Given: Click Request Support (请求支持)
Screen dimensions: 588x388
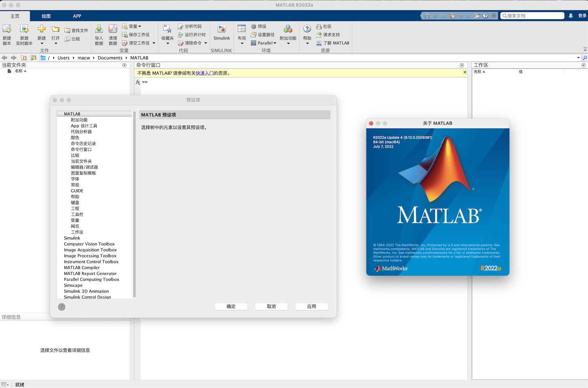Looking at the screenshot, I should (328, 35).
